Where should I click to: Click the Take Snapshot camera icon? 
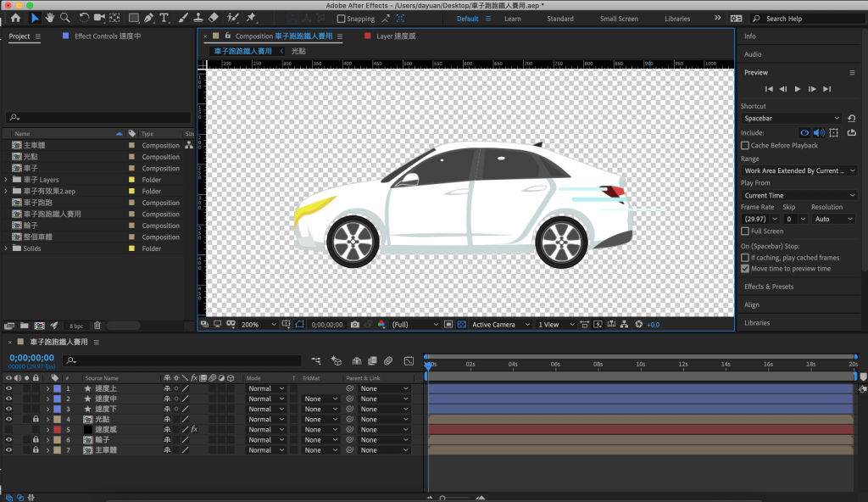click(355, 325)
